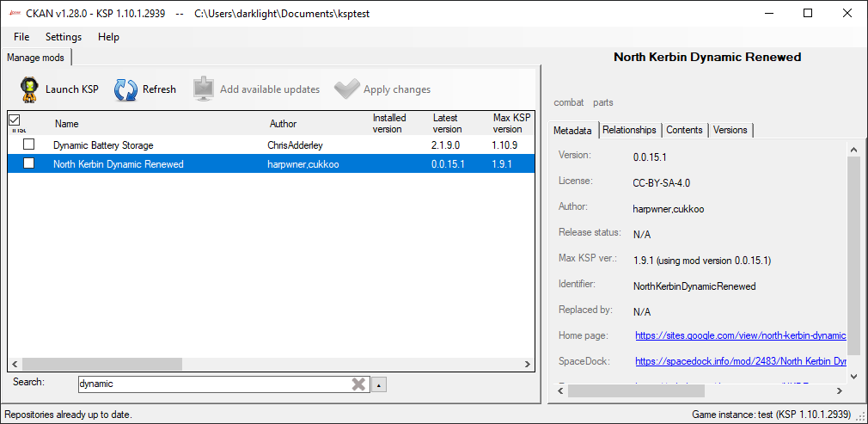
Task: Click the Refresh button label
Action: coord(160,89)
